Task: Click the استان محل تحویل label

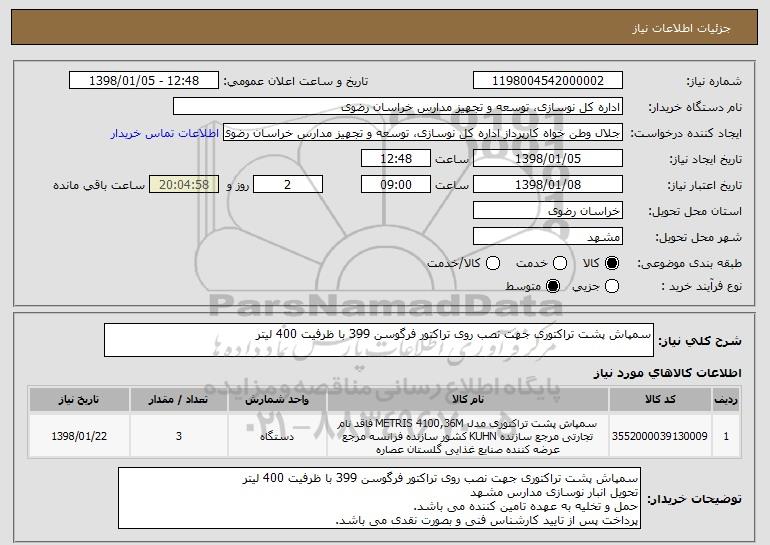Action: coord(695,211)
